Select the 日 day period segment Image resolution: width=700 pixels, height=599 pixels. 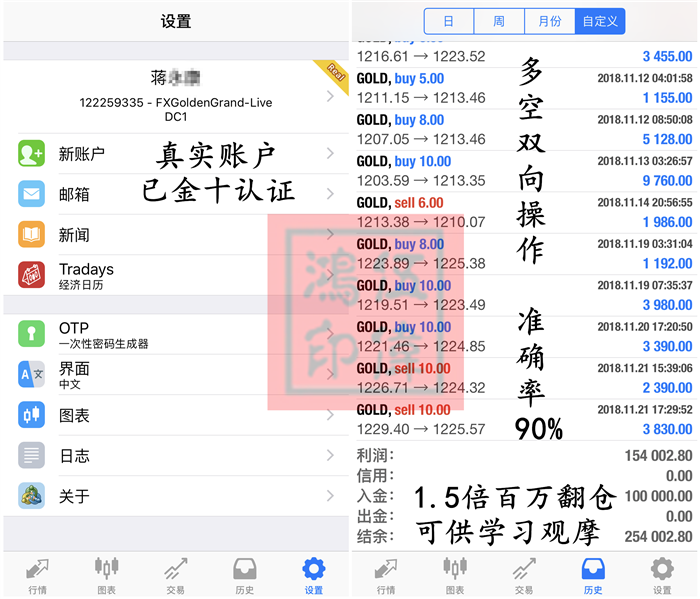coord(449,21)
